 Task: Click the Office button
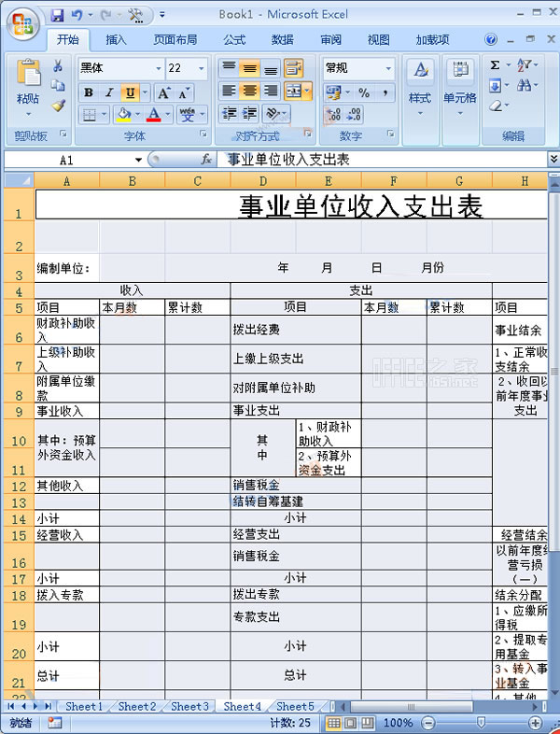[23, 21]
